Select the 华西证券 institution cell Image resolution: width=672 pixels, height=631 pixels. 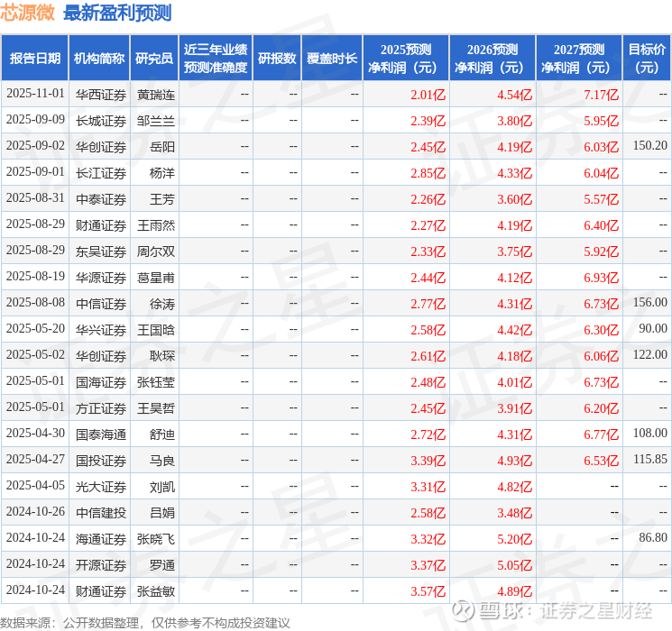pos(101,95)
